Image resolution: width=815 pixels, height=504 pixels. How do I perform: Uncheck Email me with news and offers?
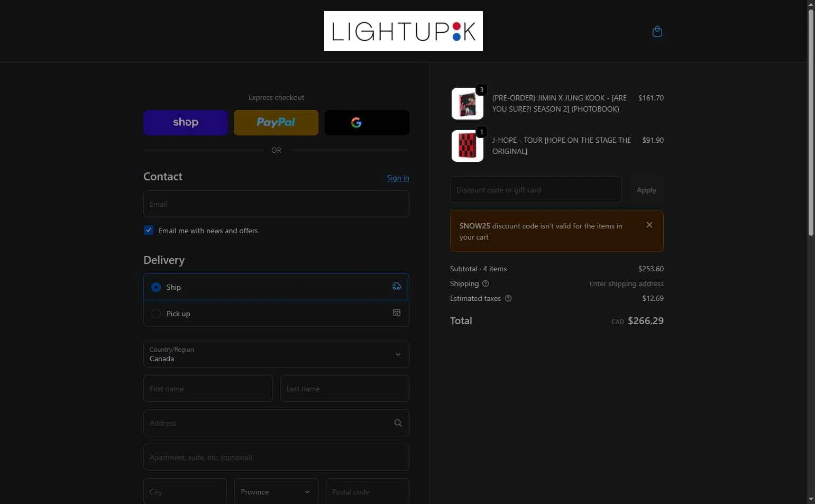click(149, 230)
